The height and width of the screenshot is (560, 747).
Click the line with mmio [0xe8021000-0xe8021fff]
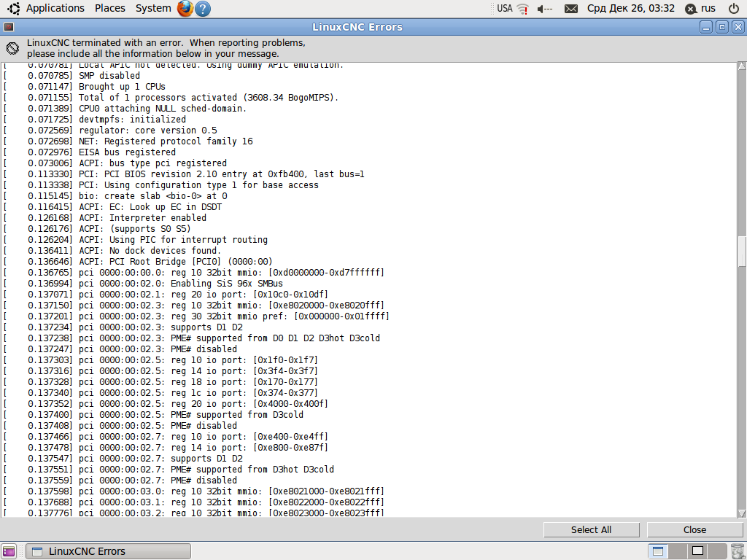tap(231, 491)
